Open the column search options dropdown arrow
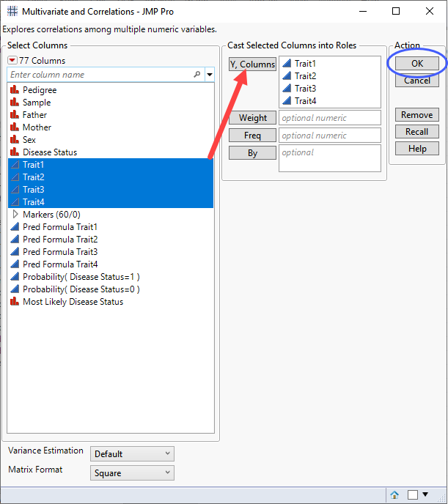Image resolution: width=448 pixels, height=504 pixels. pyautogui.click(x=210, y=75)
